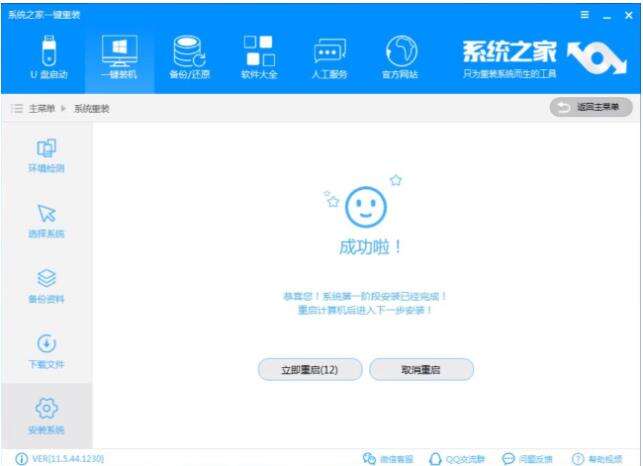
Task: Click 返回主菜单 button
Action: click(591, 107)
